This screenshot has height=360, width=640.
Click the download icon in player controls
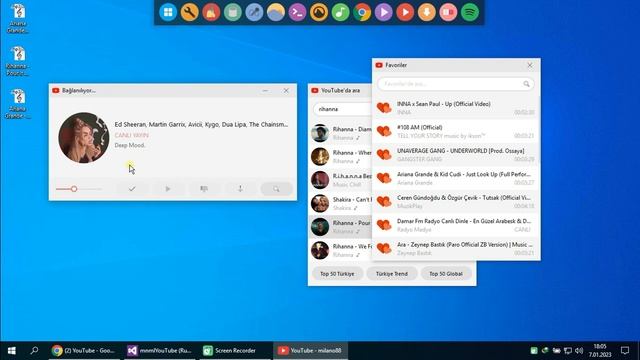(x=240, y=189)
